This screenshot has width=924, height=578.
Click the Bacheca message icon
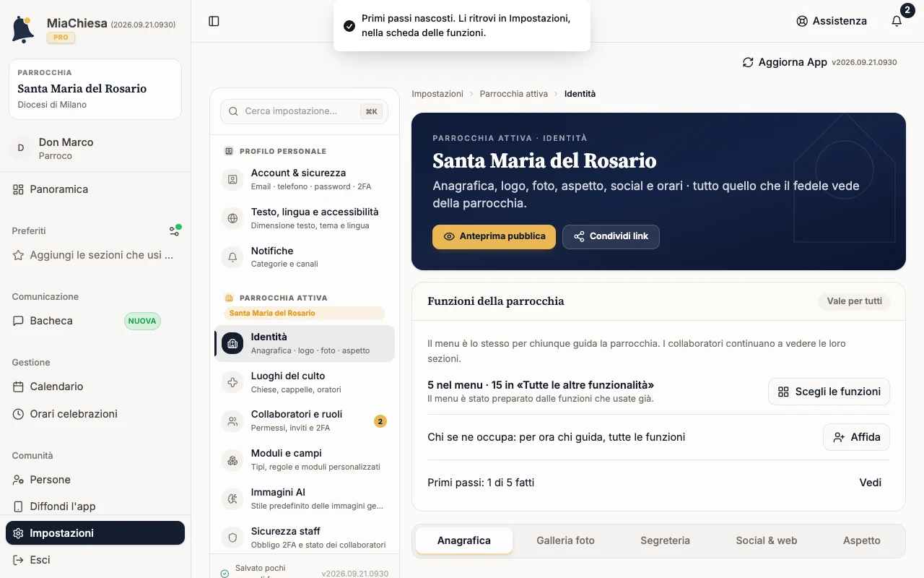(18, 321)
